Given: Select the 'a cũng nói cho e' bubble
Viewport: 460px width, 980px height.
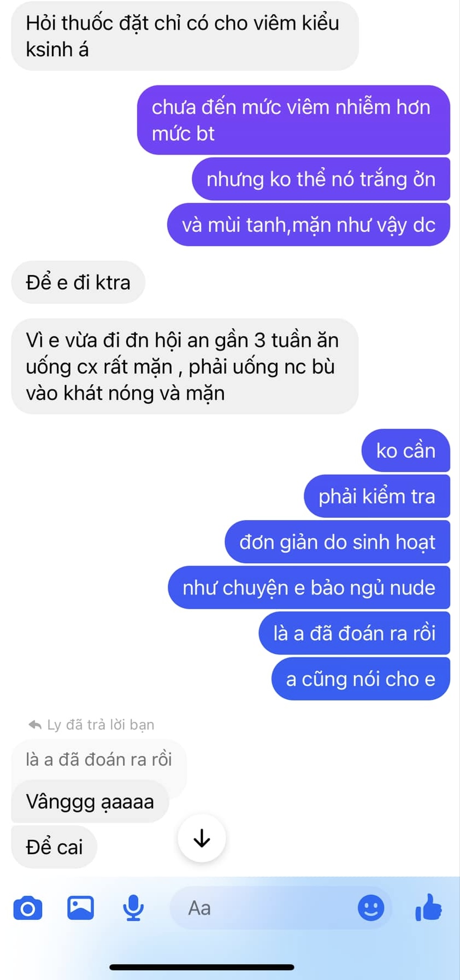Looking at the screenshot, I should coord(361,679).
